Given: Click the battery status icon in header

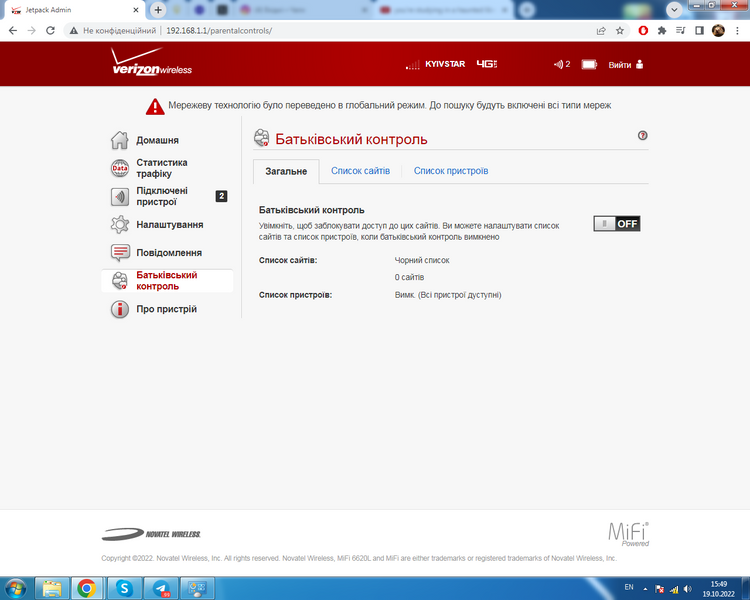Looking at the screenshot, I should click(589, 65).
